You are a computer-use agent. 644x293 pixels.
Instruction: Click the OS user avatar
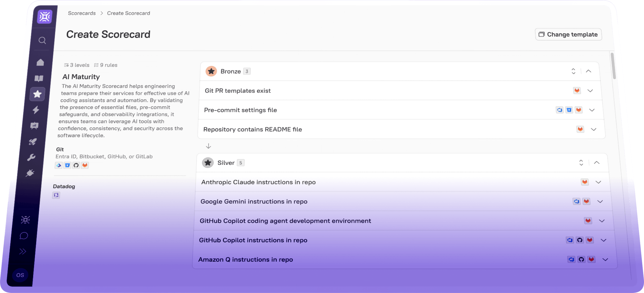[x=20, y=275]
